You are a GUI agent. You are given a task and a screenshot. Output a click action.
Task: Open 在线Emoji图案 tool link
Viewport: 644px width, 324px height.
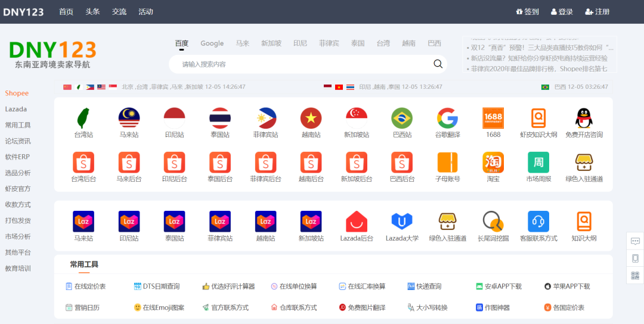pyautogui.click(x=159, y=307)
